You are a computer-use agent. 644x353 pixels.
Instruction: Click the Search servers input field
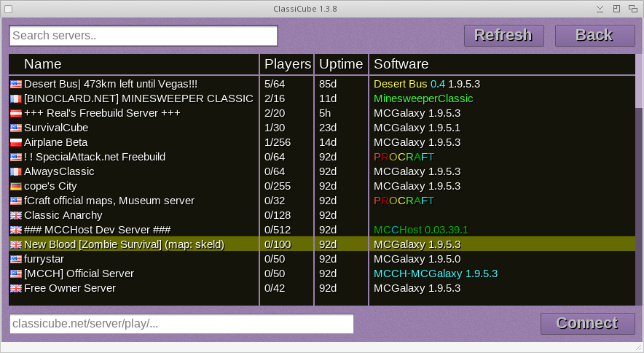(144, 36)
